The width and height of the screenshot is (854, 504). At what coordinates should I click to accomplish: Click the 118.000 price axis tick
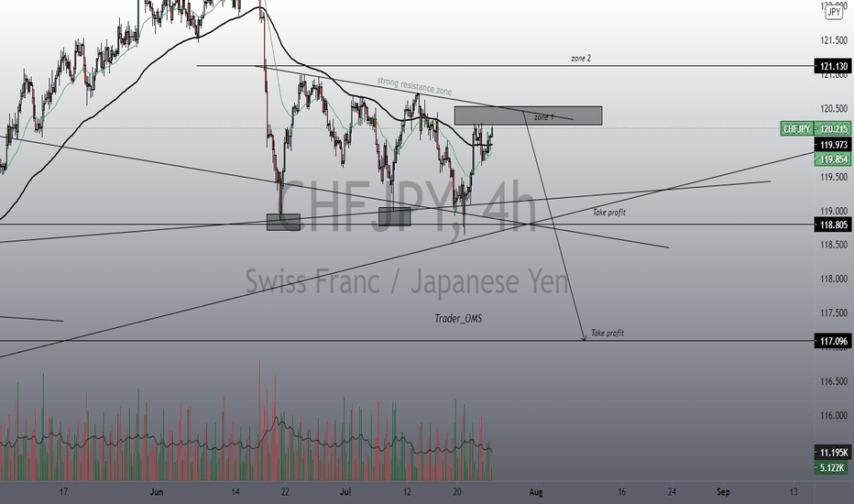(x=833, y=279)
